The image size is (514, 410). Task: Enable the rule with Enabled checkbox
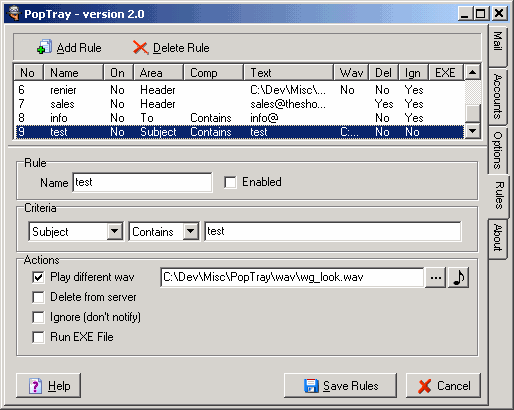(230, 182)
